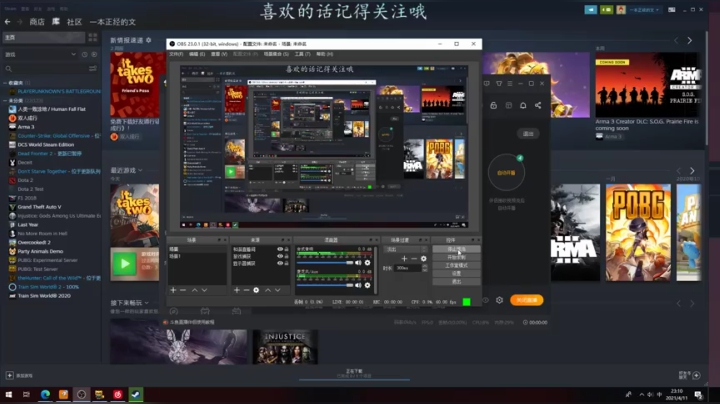
Task: Click green Play button for It Takes Two
Action: tap(124, 264)
